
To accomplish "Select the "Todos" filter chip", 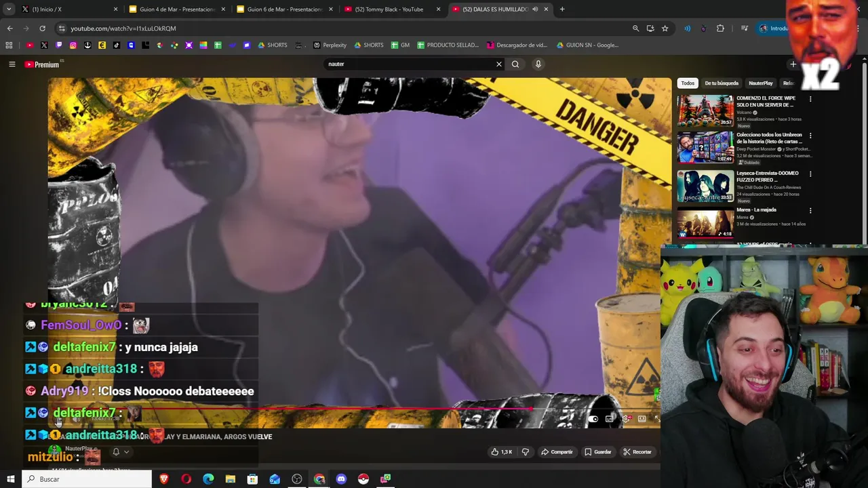I will (x=688, y=83).
